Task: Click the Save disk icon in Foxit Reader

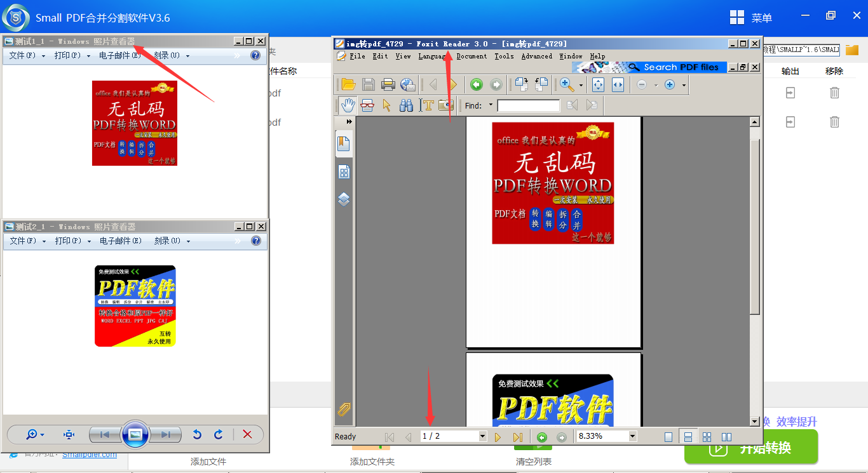Action: click(x=368, y=84)
